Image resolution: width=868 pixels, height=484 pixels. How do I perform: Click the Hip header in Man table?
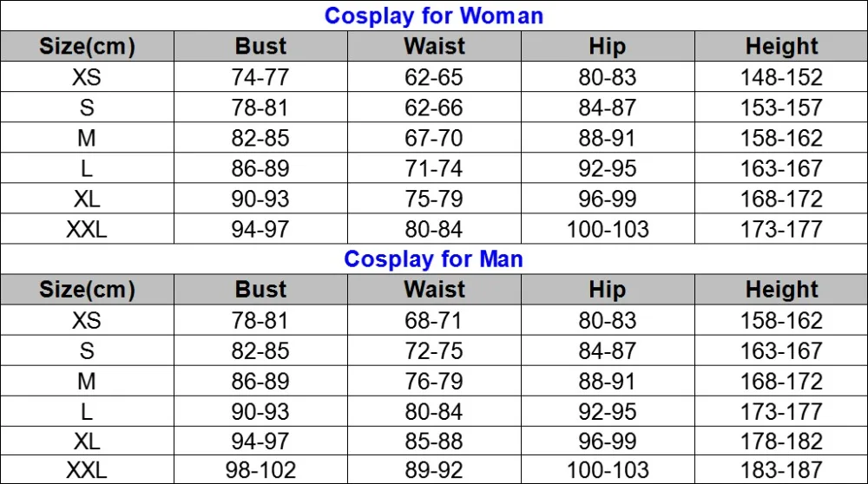click(608, 290)
